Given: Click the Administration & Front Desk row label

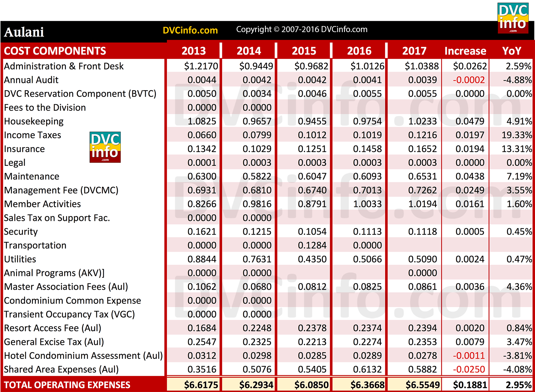Looking at the screenshot, I should point(64,66).
